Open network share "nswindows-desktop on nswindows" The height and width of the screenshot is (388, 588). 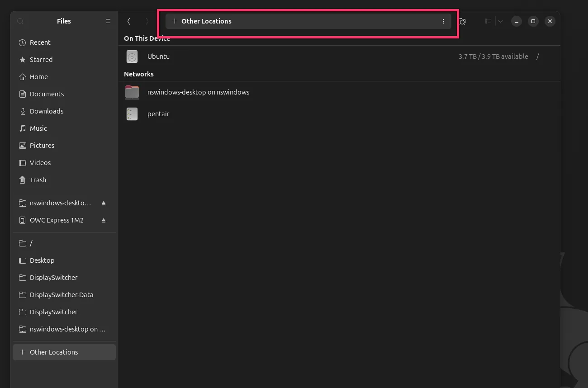click(x=339, y=92)
